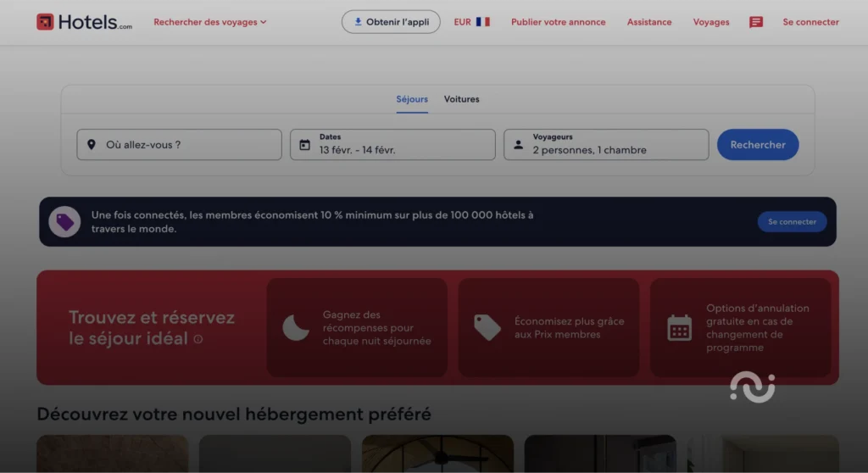Screen dimensions: 868x473
Task: Click the French flag icon
Action: pos(482,22)
